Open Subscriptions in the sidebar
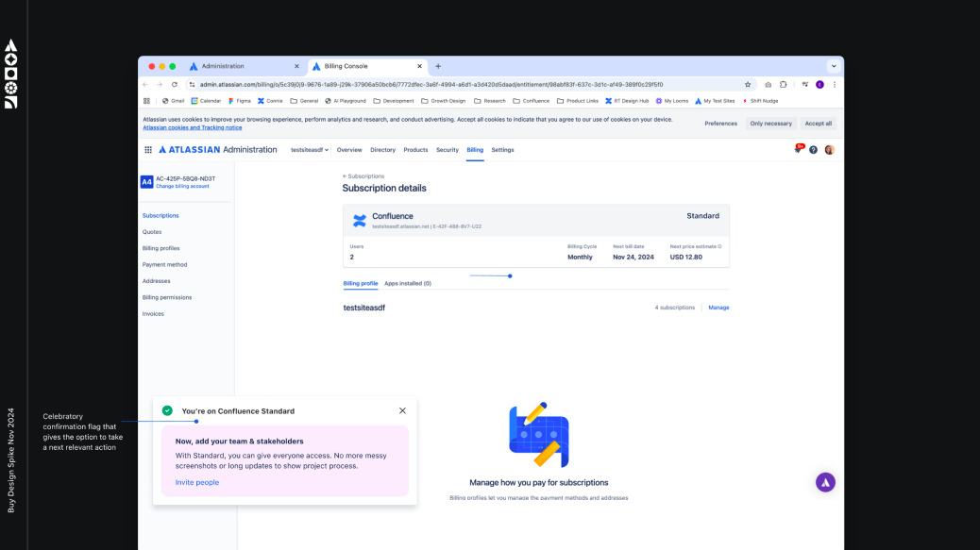 click(x=161, y=215)
